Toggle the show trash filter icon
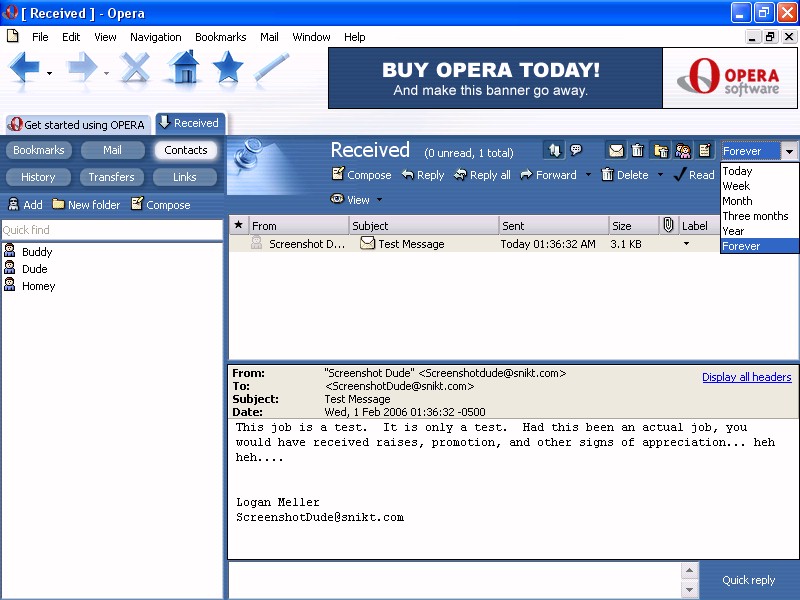This screenshot has height=600, width=800. point(638,151)
